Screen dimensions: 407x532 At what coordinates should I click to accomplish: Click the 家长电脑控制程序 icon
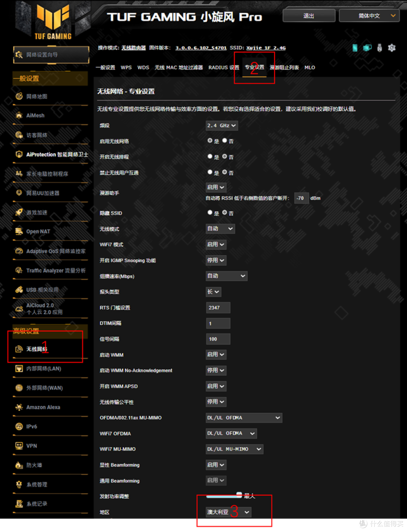click(x=19, y=174)
